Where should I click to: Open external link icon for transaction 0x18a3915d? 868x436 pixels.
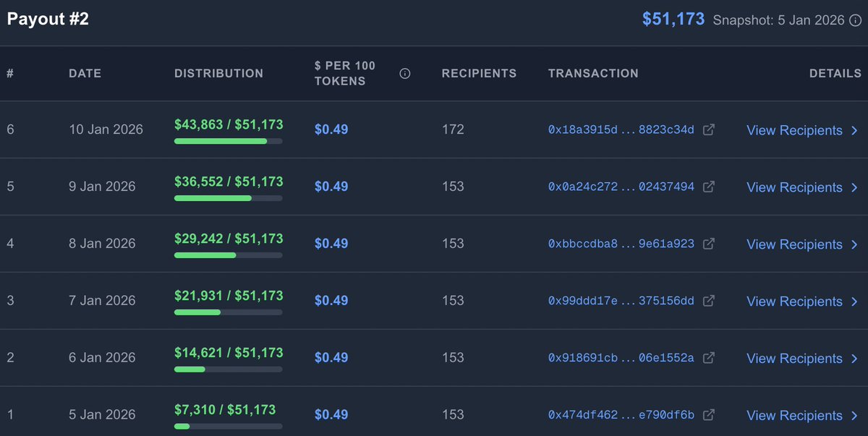[x=710, y=130]
